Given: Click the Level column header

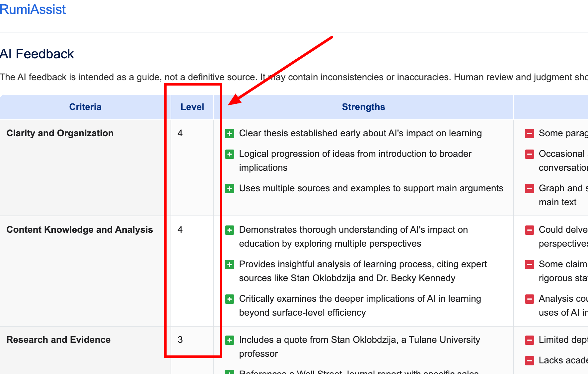Looking at the screenshot, I should click(x=192, y=107).
